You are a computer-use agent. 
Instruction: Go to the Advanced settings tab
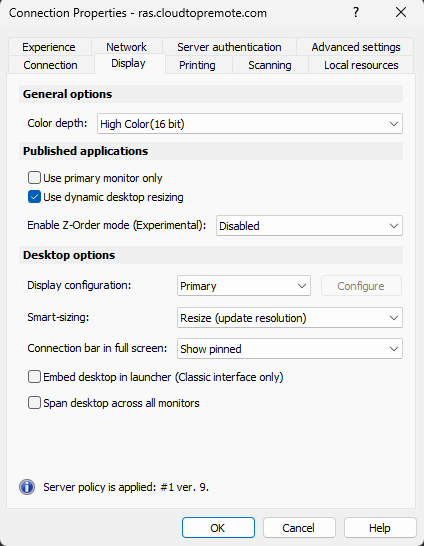coord(356,47)
